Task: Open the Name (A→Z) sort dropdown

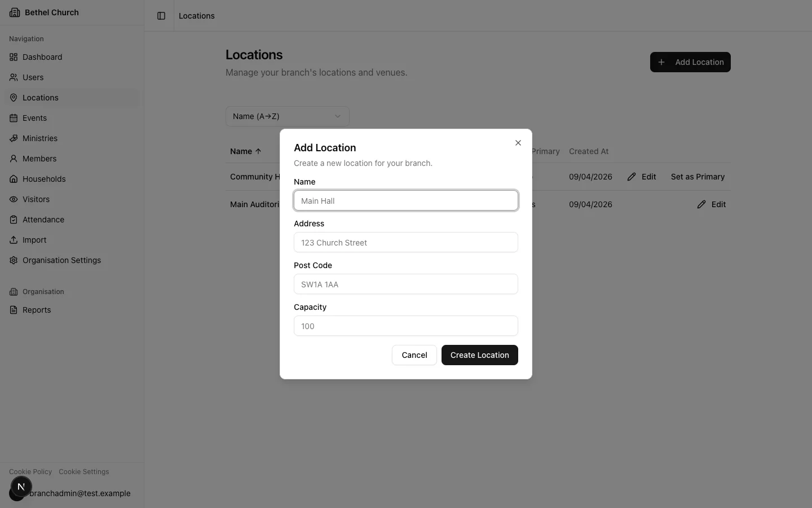Action: (288, 116)
